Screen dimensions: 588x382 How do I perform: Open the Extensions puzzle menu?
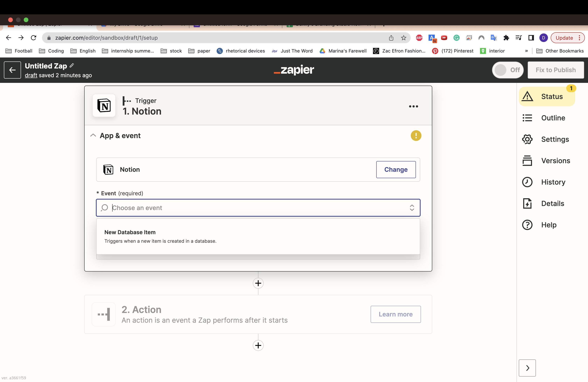point(506,38)
